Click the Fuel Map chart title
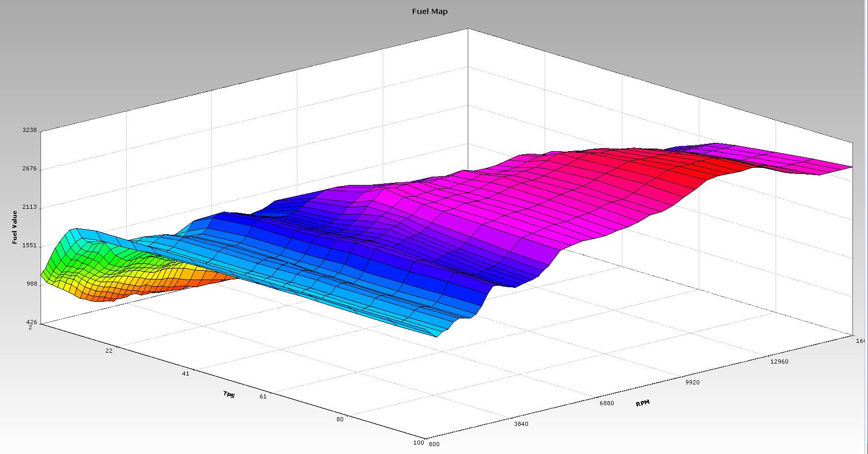868x454 pixels. [429, 11]
